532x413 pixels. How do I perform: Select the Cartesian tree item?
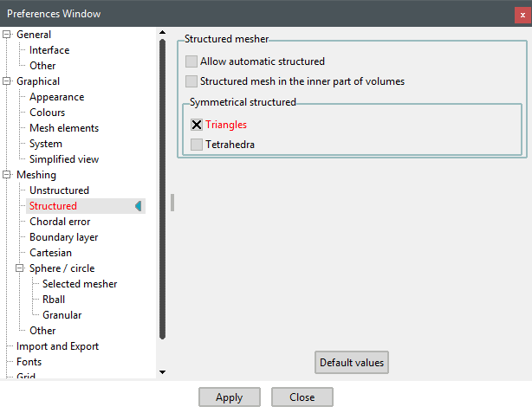50,253
